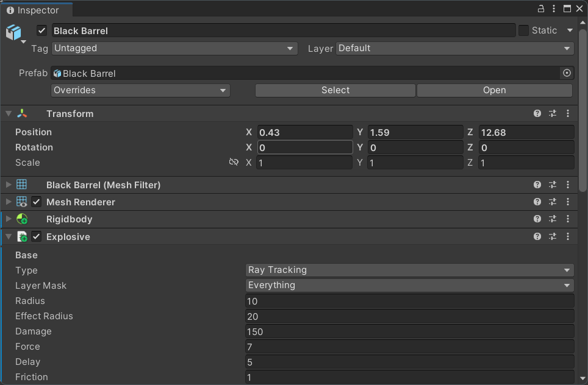The width and height of the screenshot is (588, 385).
Task: Click the Inspector vertical scrollbar
Action: (583, 110)
